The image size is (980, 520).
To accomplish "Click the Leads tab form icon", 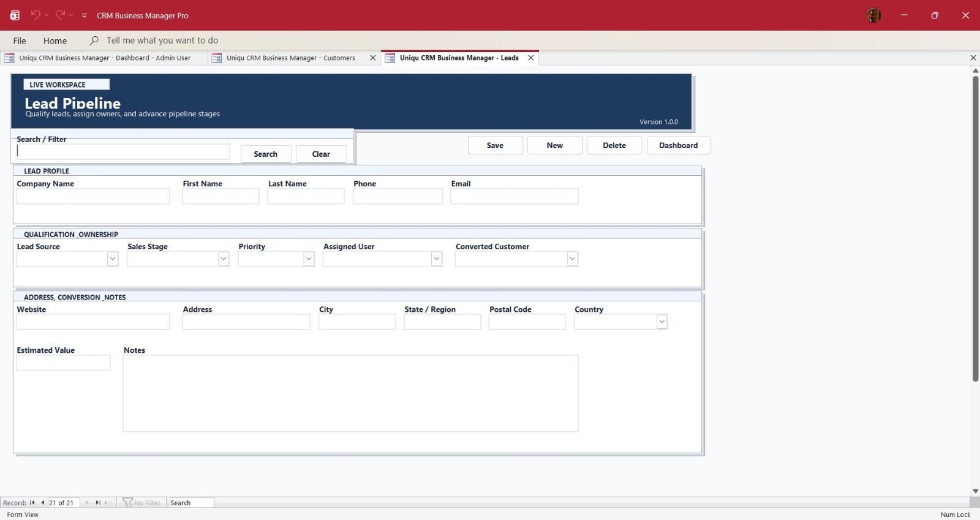I will click(x=390, y=58).
